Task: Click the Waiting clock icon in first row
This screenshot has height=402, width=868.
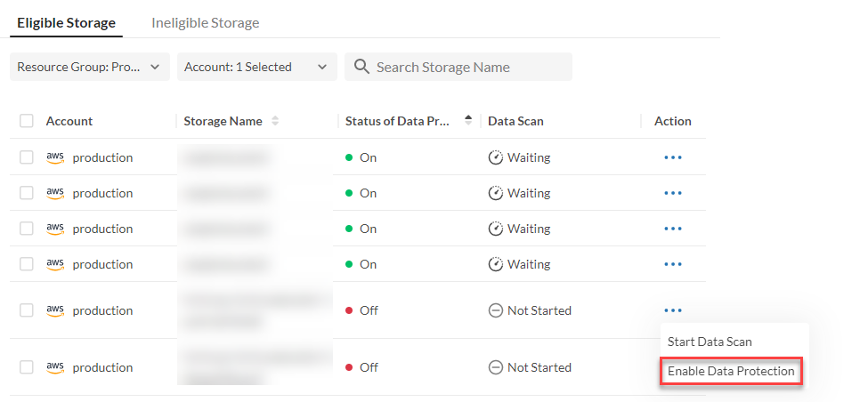Action: tap(496, 157)
